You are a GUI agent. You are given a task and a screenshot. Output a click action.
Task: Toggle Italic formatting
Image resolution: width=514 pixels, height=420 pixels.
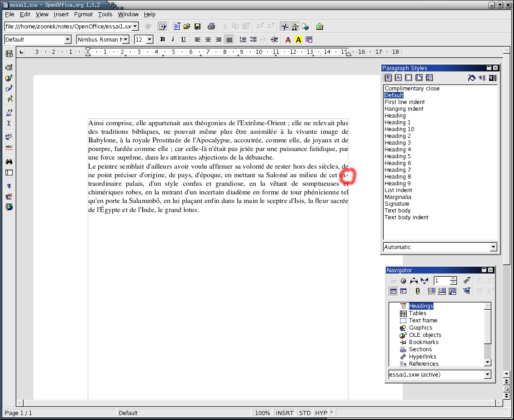[x=173, y=40]
